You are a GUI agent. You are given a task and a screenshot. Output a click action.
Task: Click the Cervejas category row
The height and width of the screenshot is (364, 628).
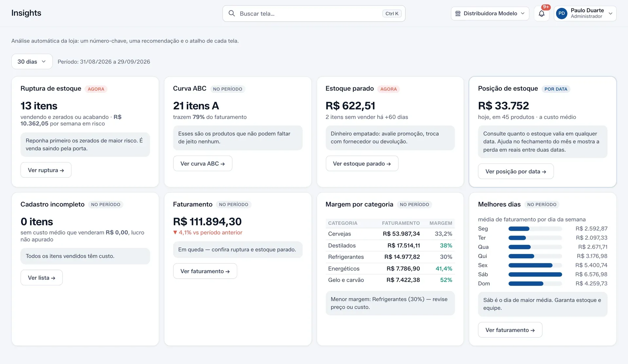pyautogui.click(x=390, y=234)
